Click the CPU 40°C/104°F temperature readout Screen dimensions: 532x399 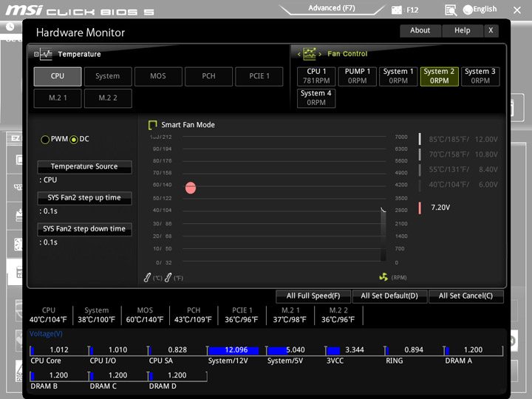pos(48,316)
